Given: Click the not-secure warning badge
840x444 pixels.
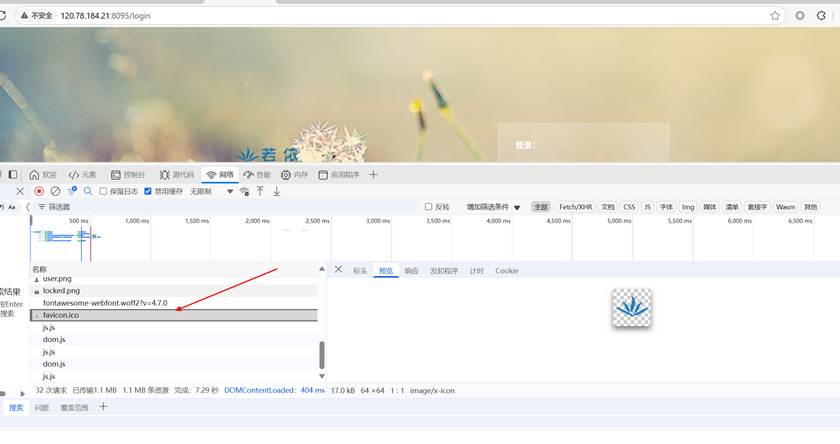Looking at the screenshot, I should coord(37,16).
